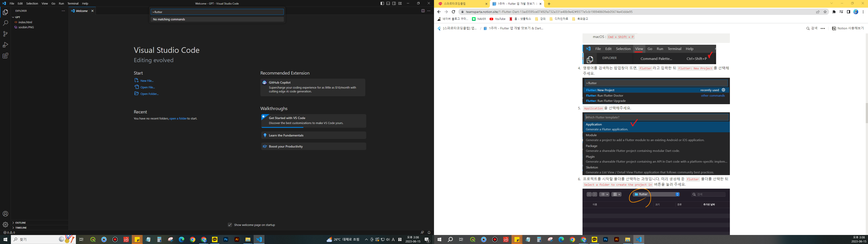Open the Selection menu
This screenshot has width=868, height=244.
32,3
